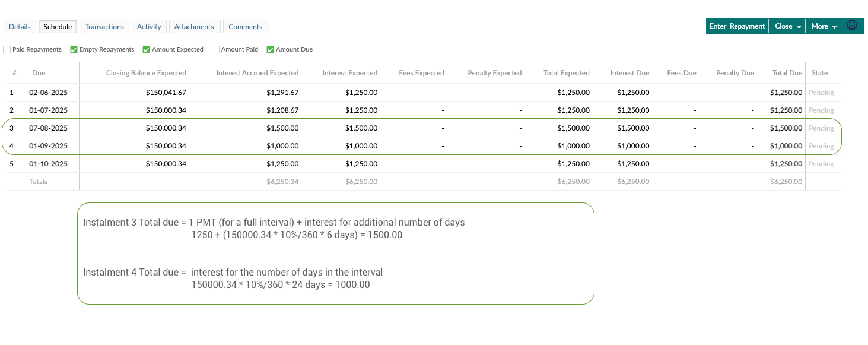Check the Amount Paid checkbox
Screen dimensions: 868x345
(x=216, y=50)
